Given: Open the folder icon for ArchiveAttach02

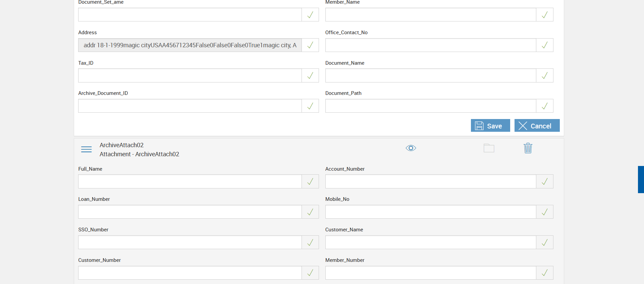Looking at the screenshot, I should [489, 148].
